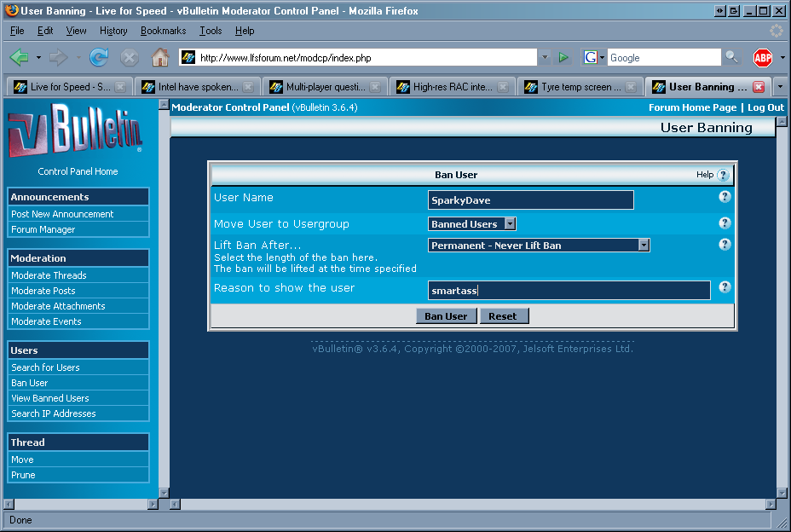
Task: Open the Bookmarks menu
Action: tap(163, 31)
